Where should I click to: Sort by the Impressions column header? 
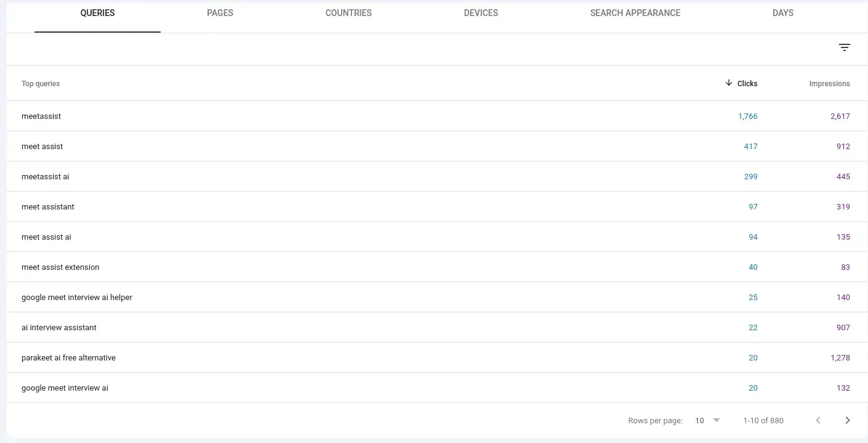[x=829, y=84]
